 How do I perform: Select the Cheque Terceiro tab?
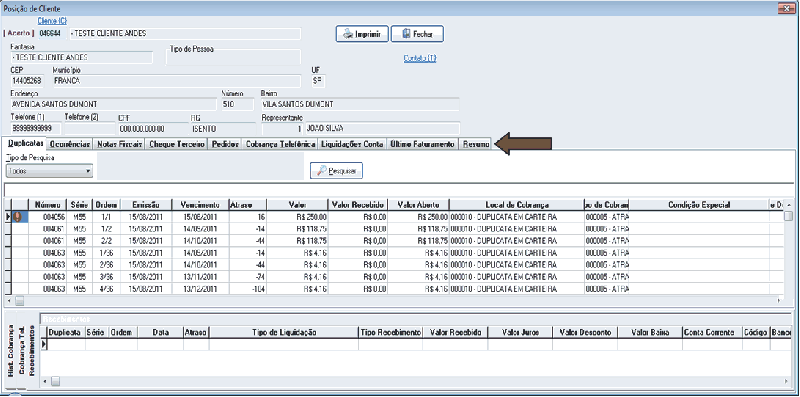(177, 144)
